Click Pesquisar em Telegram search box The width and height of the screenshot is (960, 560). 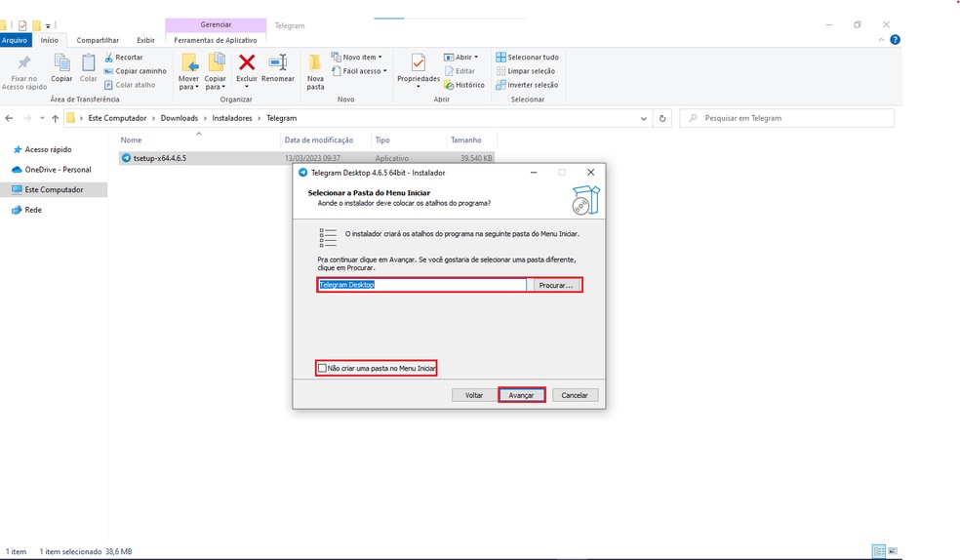click(786, 118)
